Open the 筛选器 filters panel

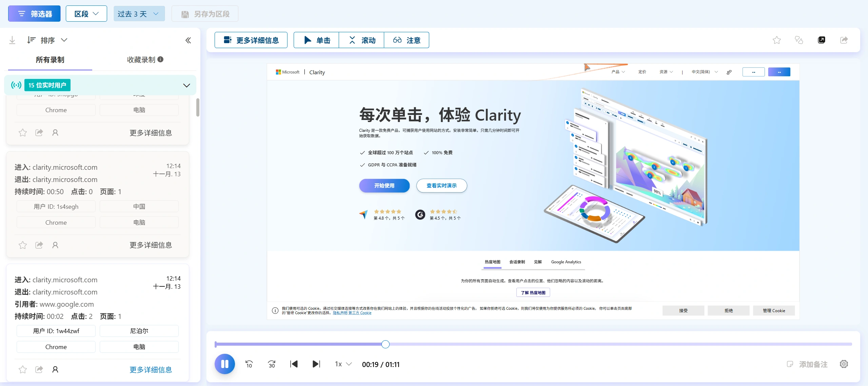click(x=34, y=14)
